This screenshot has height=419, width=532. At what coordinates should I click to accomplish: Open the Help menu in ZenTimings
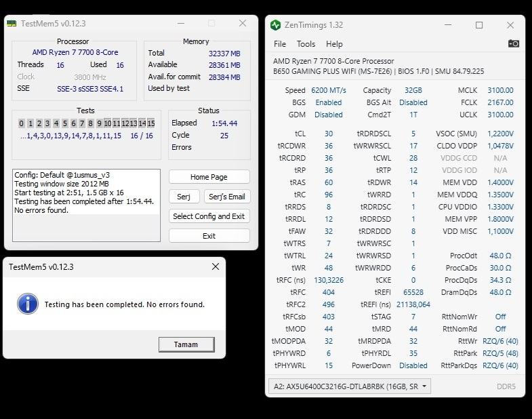click(x=334, y=44)
